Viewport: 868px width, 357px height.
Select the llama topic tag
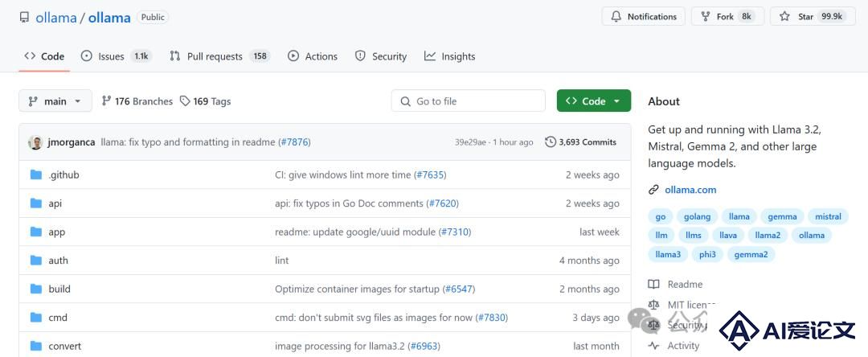click(739, 216)
